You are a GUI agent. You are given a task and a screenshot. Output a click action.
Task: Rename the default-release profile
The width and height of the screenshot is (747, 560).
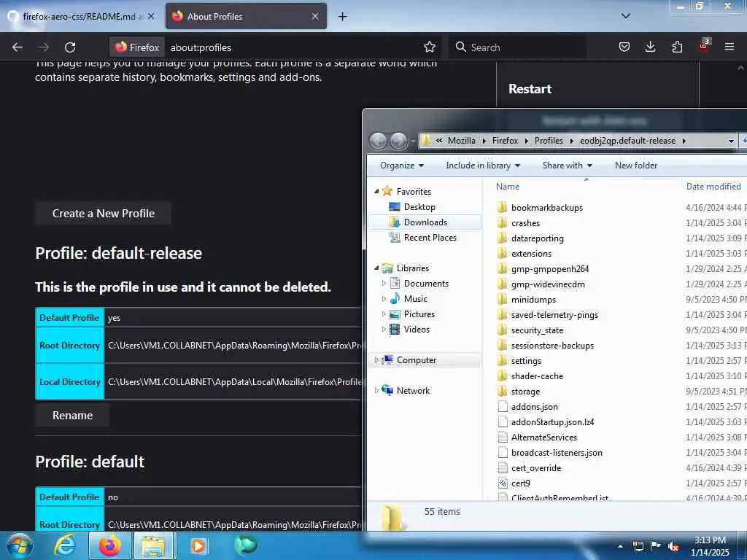[72, 415]
